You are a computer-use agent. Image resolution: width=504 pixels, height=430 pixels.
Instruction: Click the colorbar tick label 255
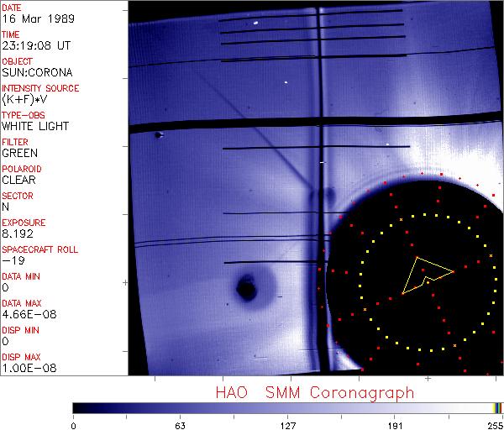[x=496, y=424]
